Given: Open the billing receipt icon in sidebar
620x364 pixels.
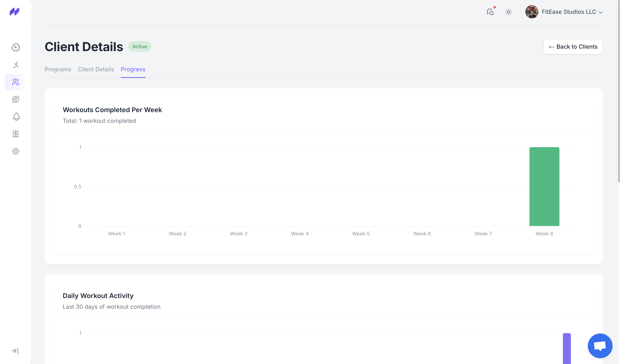Looking at the screenshot, I should [15, 134].
